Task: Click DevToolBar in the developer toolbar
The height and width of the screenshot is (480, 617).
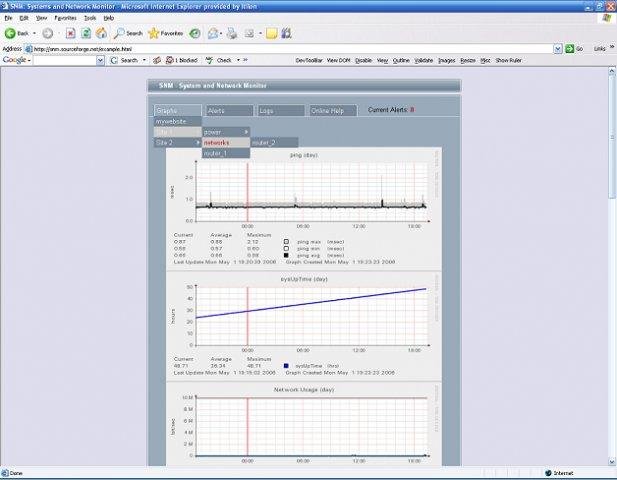Action: pyautogui.click(x=309, y=60)
